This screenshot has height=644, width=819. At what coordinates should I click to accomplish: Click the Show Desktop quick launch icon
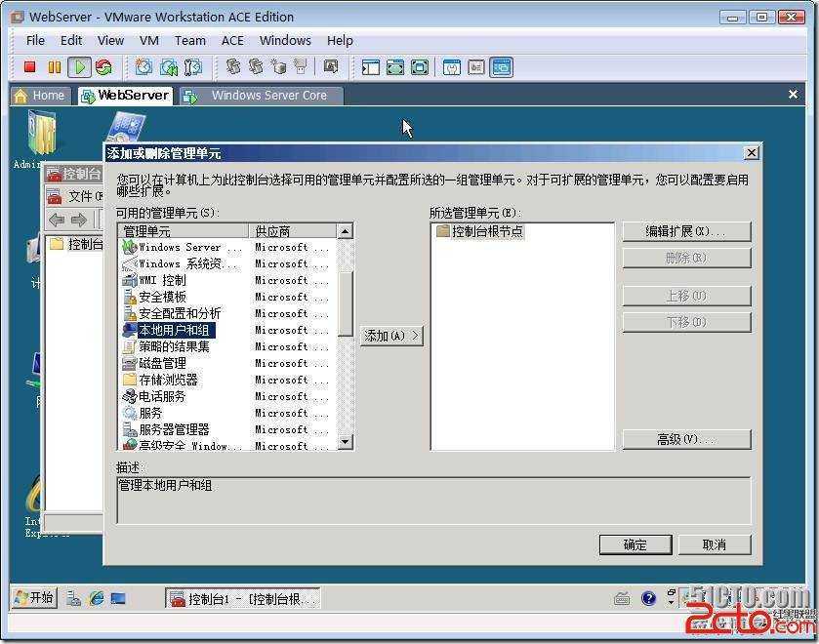118,598
